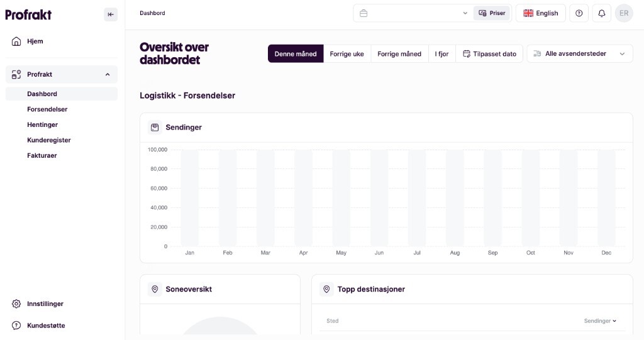The height and width of the screenshot is (340, 644).
Task: Open notifications bell
Action: coord(602,13)
